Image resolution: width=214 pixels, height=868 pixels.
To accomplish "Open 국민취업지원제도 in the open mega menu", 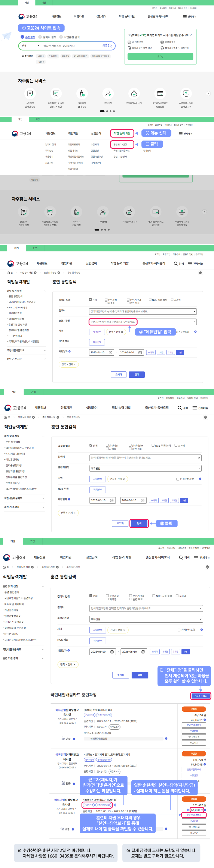I will tap(76, 157).
